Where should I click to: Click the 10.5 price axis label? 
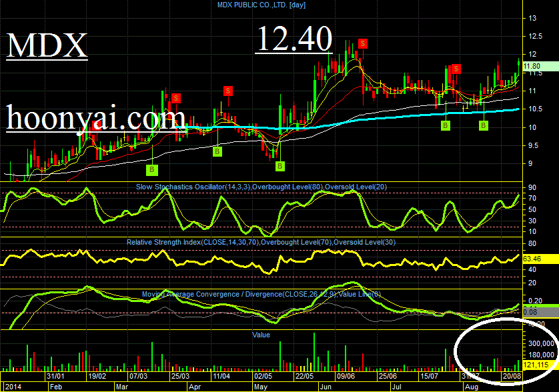tap(536, 109)
